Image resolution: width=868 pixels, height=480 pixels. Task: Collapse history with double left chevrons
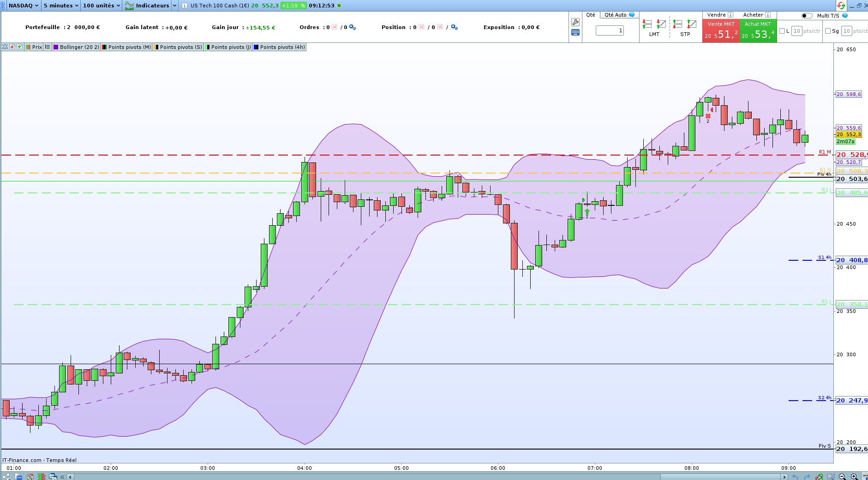click(x=62, y=477)
